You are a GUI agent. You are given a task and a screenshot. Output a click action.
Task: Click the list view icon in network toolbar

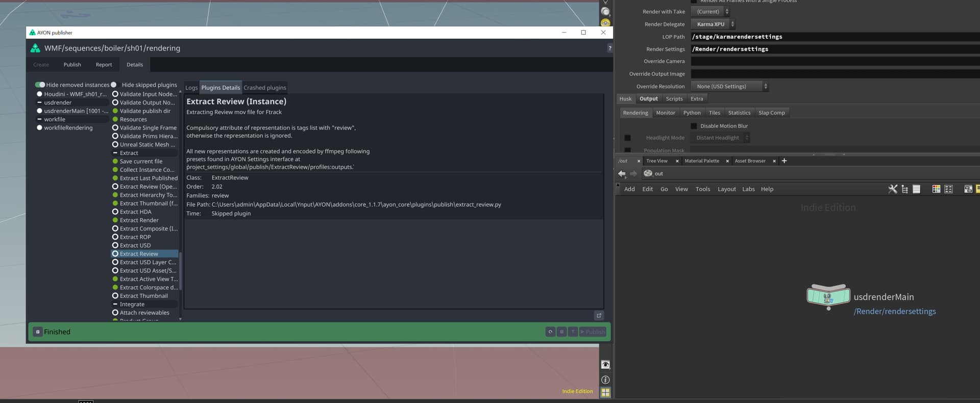click(916, 189)
